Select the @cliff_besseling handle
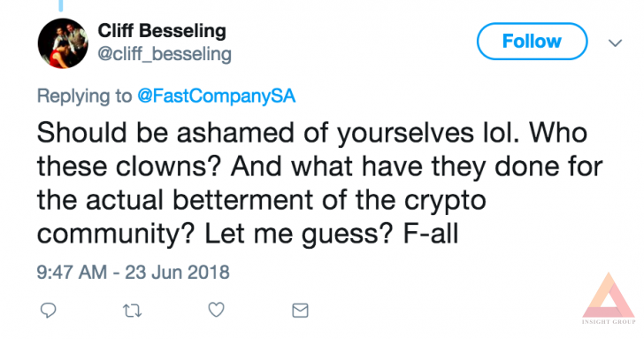The image size is (644, 339). coord(165,55)
